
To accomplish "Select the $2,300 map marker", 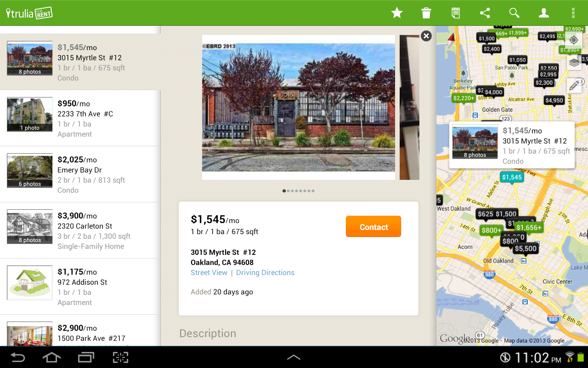I will coord(544,83).
